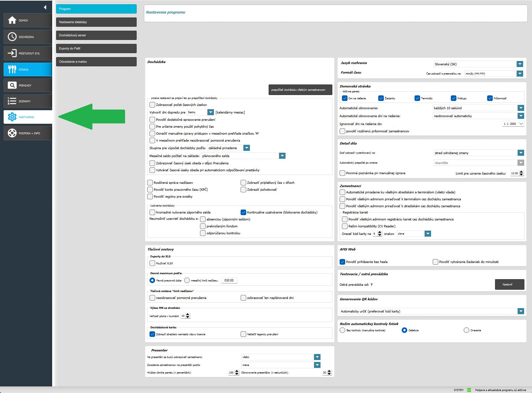Open the Generovanie QR kódov dropdown
Screen dimensions: 532x393
click(520, 311)
